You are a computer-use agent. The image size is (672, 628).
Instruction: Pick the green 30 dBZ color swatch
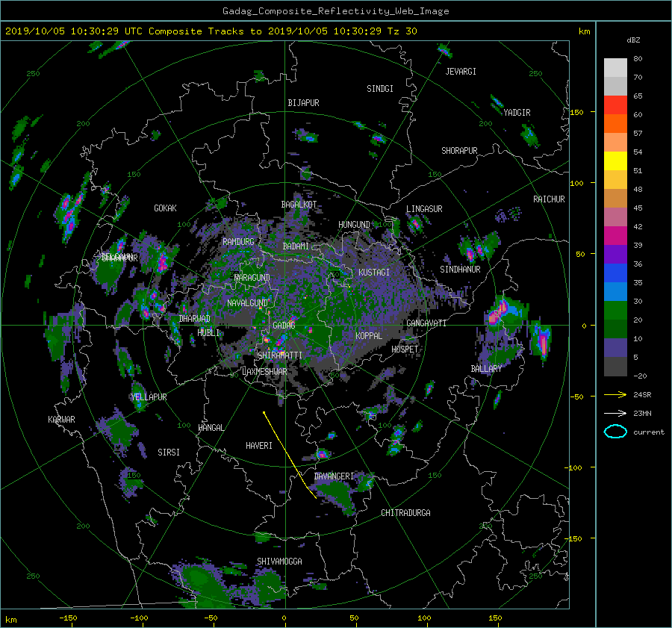(x=615, y=310)
